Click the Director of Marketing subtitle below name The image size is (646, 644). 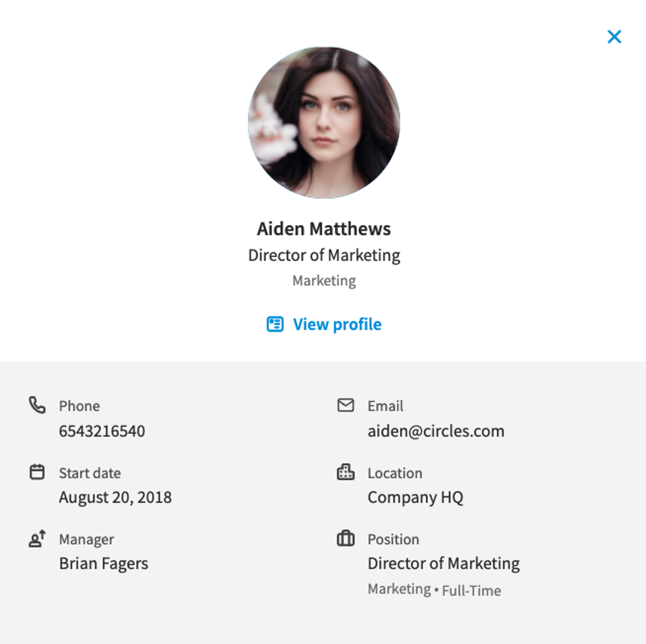[x=324, y=255]
